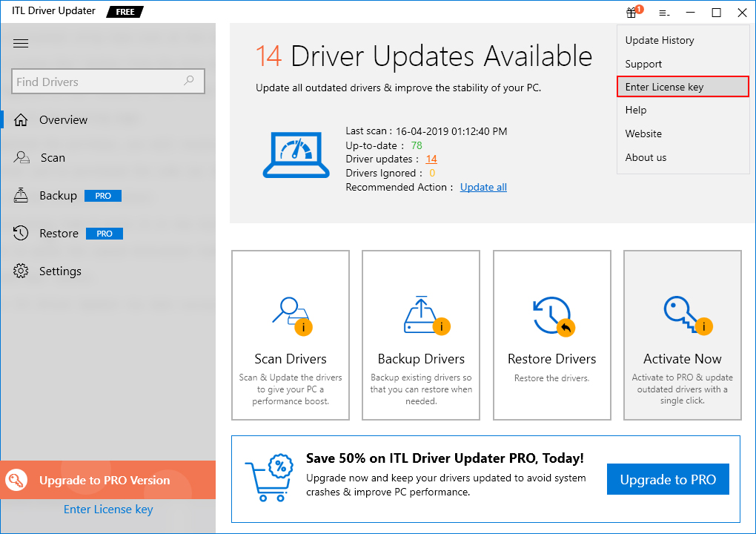The image size is (756, 534).
Task: Choose Support in the dropdown menu
Action: (643, 64)
